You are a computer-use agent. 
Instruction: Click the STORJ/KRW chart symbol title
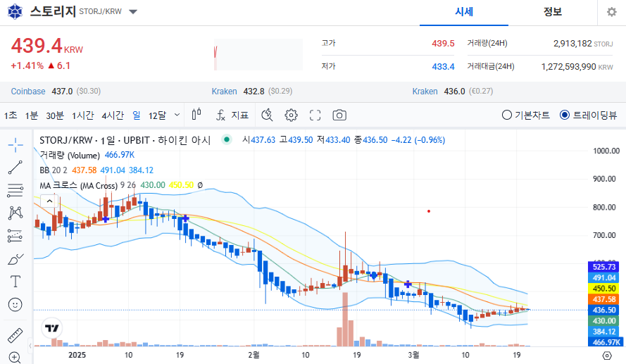point(125,140)
